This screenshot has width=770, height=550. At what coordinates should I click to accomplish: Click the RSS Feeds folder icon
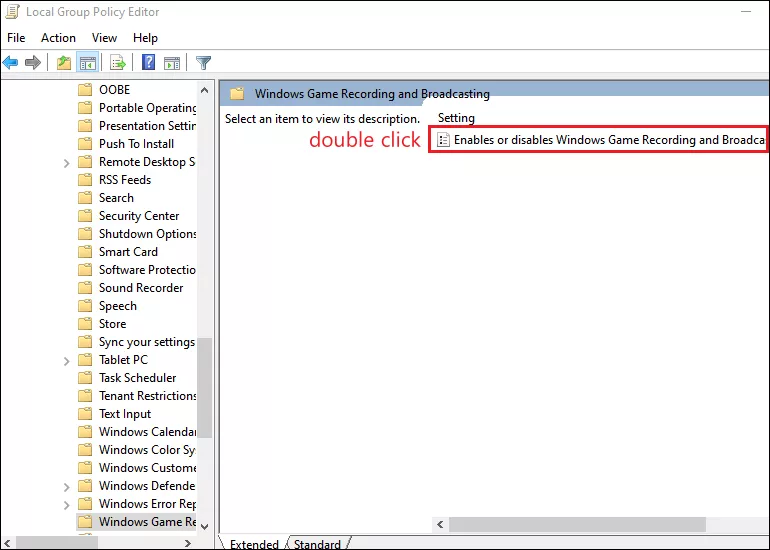pos(85,180)
